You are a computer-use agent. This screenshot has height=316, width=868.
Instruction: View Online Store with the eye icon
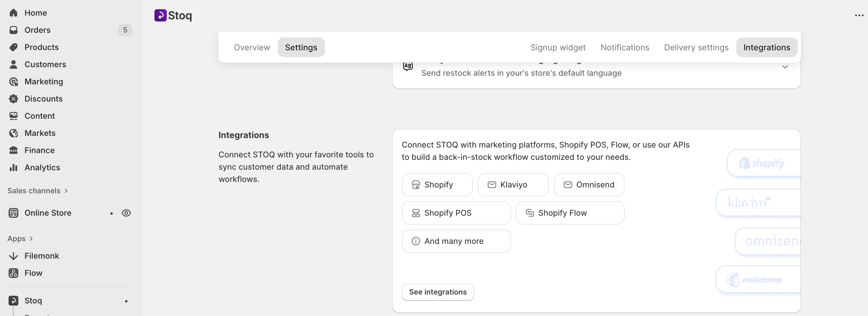(x=126, y=213)
